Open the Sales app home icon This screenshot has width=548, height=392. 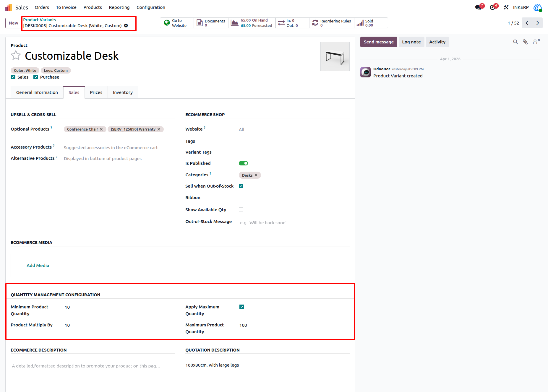[x=8, y=7]
